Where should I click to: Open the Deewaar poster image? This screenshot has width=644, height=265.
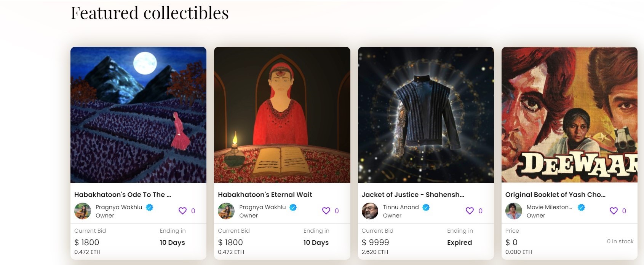pyautogui.click(x=569, y=115)
